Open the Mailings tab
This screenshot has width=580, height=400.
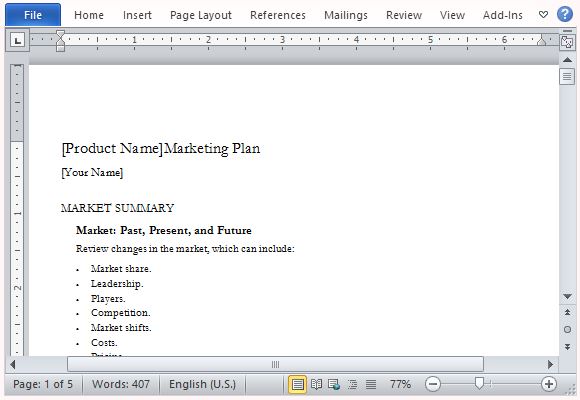tap(346, 15)
